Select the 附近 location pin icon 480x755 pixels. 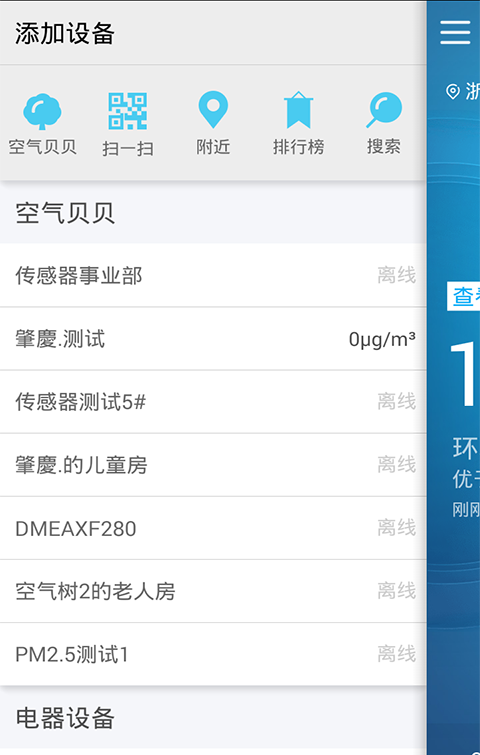tap(213, 109)
